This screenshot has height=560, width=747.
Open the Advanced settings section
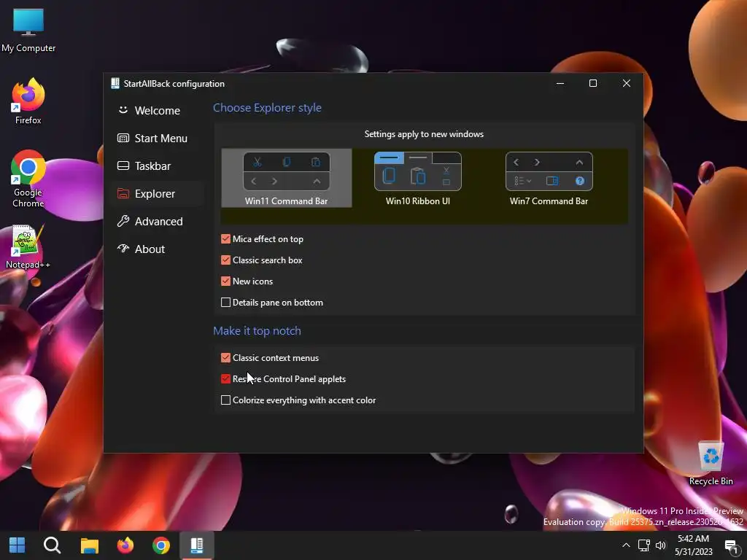(x=157, y=222)
